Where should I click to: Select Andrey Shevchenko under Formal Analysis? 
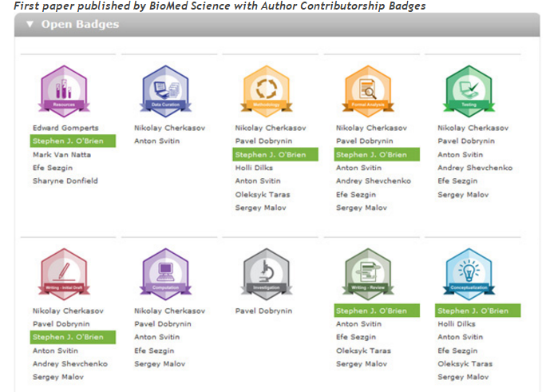pos(374,180)
